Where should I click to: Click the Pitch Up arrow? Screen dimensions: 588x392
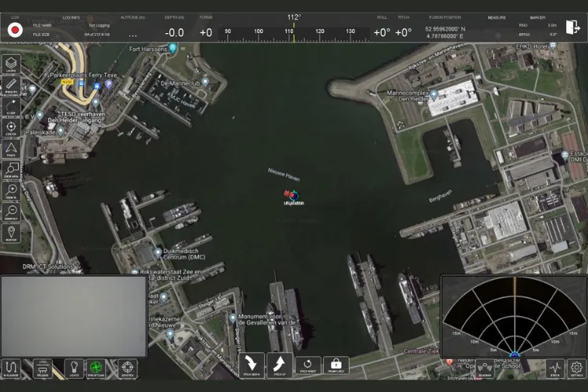(x=279, y=365)
